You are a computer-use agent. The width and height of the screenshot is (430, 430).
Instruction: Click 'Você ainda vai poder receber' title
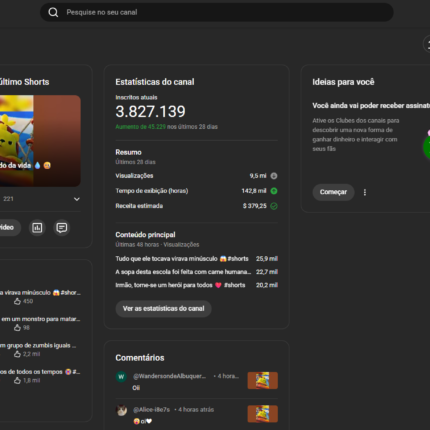[x=371, y=106]
